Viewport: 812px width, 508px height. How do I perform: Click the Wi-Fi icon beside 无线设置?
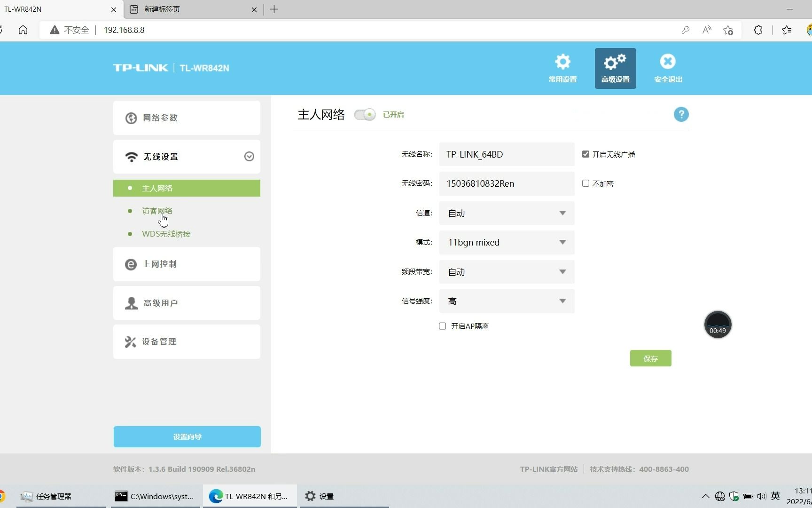[x=131, y=157]
